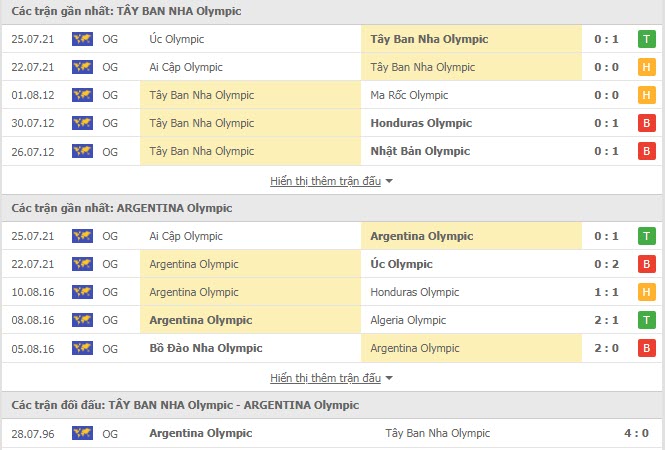Click the flag icon for the 25.07.21 Úc Olympic match
This screenshot has height=450, width=665.
[x=82, y=39]
